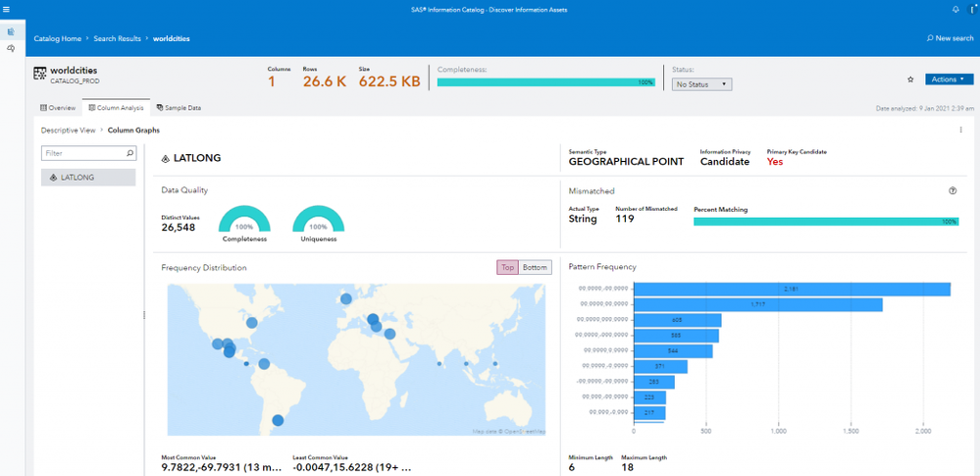
Task: Select the top catalog icon in left sidebar
Action: [x=11, y=31]
